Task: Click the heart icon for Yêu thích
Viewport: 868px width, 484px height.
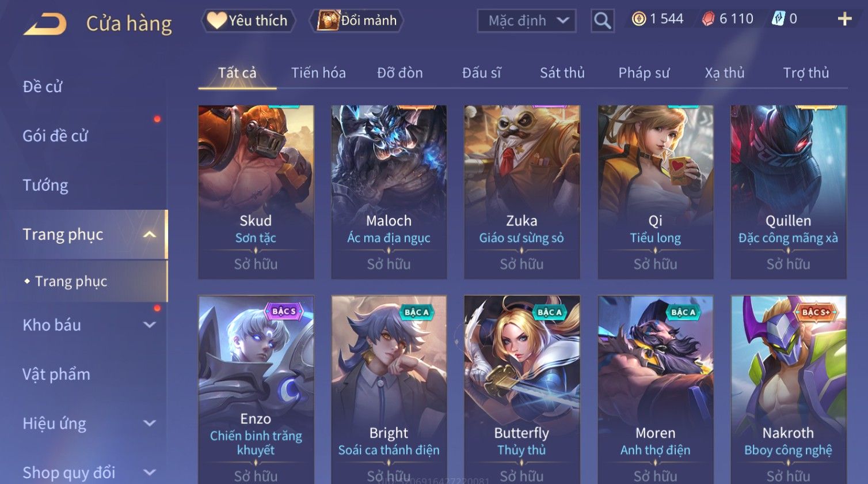Action: pos(216,21)
